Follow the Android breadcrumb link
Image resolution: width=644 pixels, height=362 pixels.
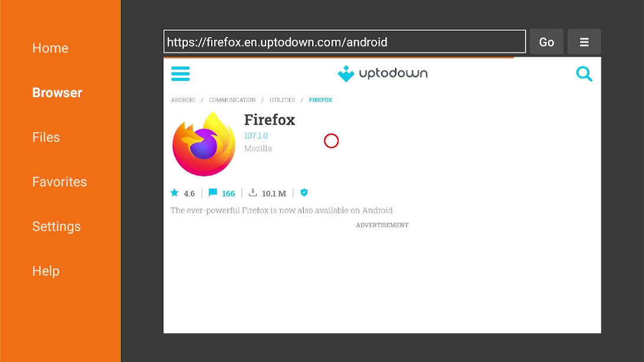(183, 100)
